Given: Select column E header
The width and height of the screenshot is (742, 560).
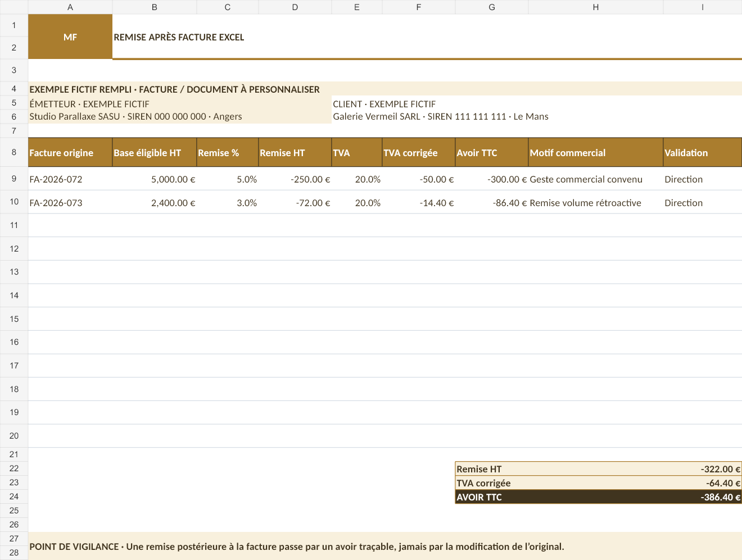Looking at the screenshot, I should point(357,7).
